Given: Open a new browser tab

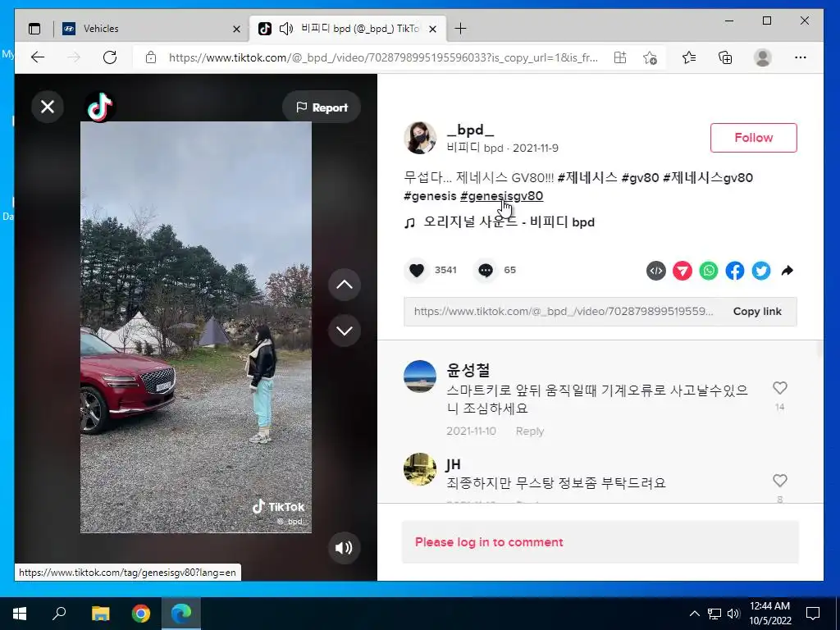Looking at the screenshot, I should point(460,29).
